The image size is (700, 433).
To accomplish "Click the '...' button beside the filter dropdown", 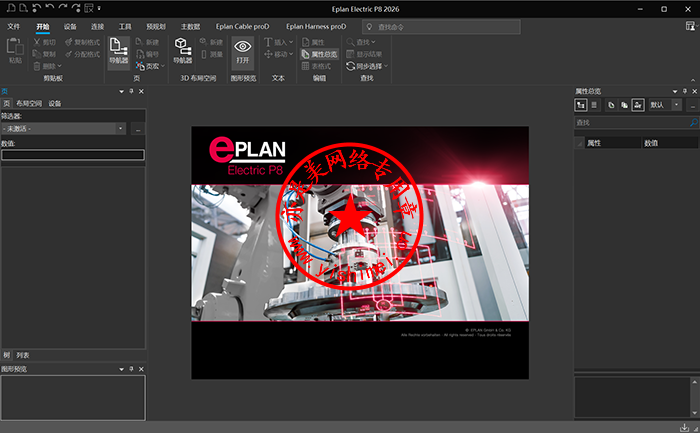I will [x=138, y=128].
